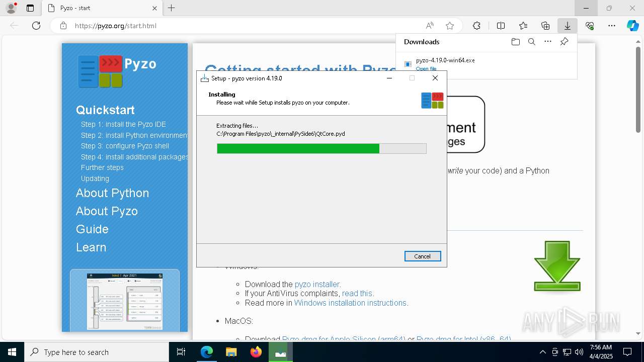The image size is (644, 362).
Task: Open the 'read this' antivirus link
Action: (x=357, y=293)
